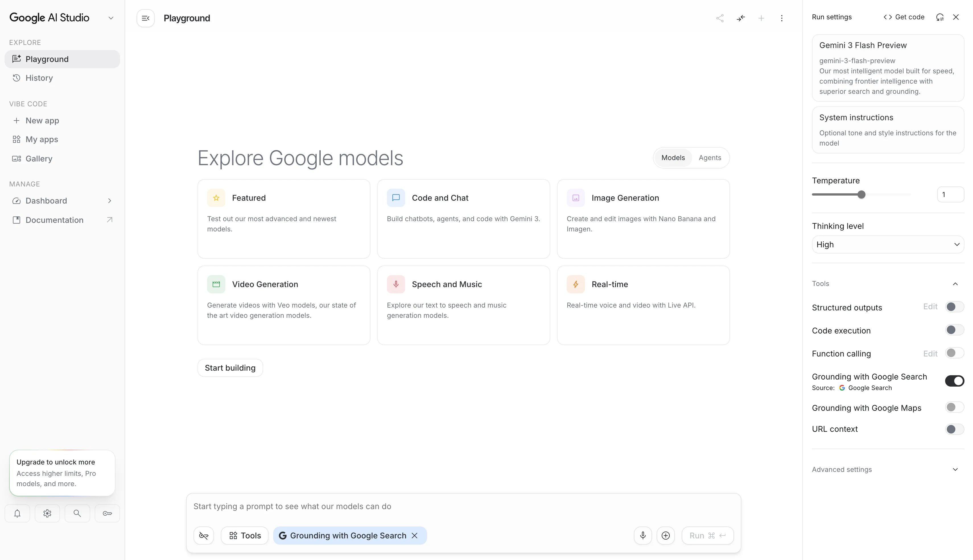Remove Grounding with Google Search chip
973x560 pixels.
(x=415, y=535)
